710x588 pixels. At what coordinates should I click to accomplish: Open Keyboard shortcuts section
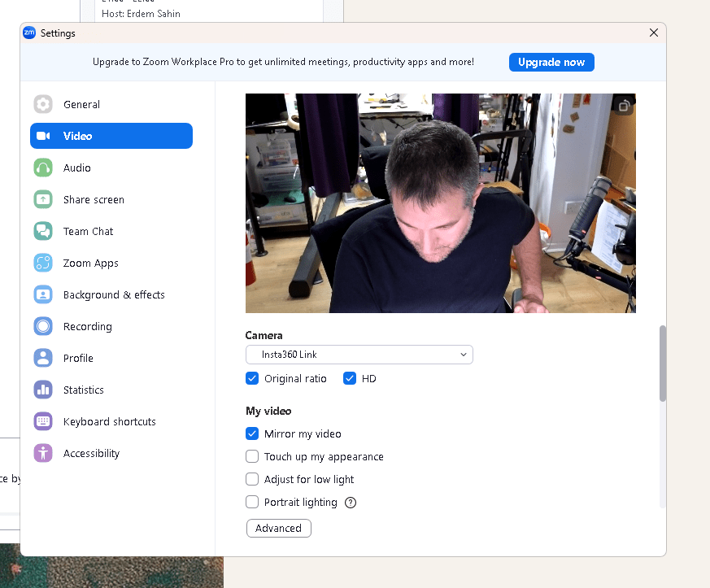coord(111,421)
